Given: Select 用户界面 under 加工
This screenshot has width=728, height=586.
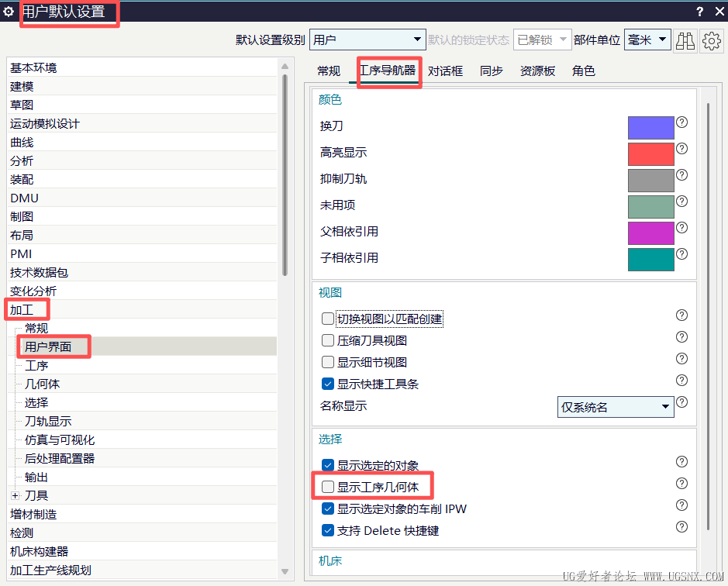Looking at the screenshot, I should click(48, 346).
